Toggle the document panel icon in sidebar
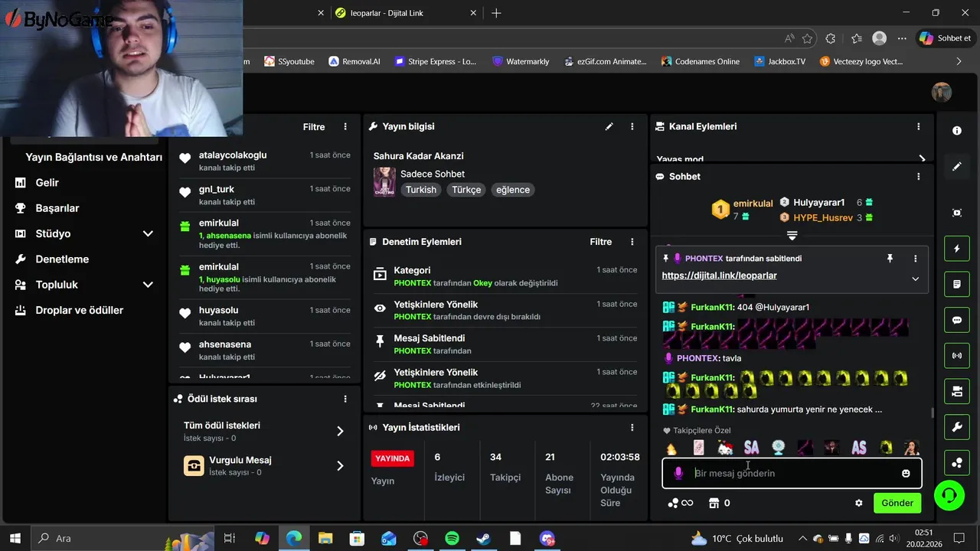The height and width of the screenshot is (551, 980). pos(957,284)
